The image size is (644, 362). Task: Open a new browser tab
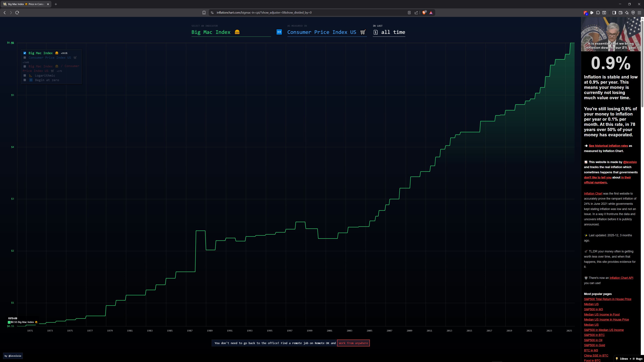56,4
